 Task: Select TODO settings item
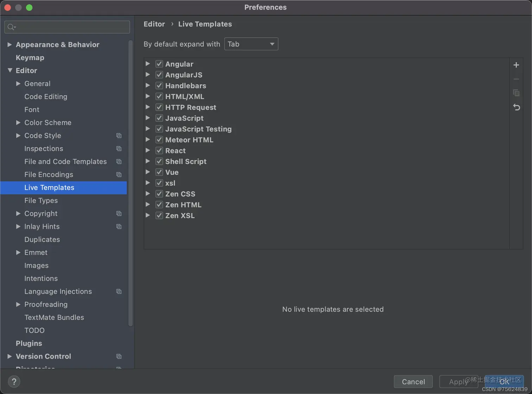(x=34, y=330)
